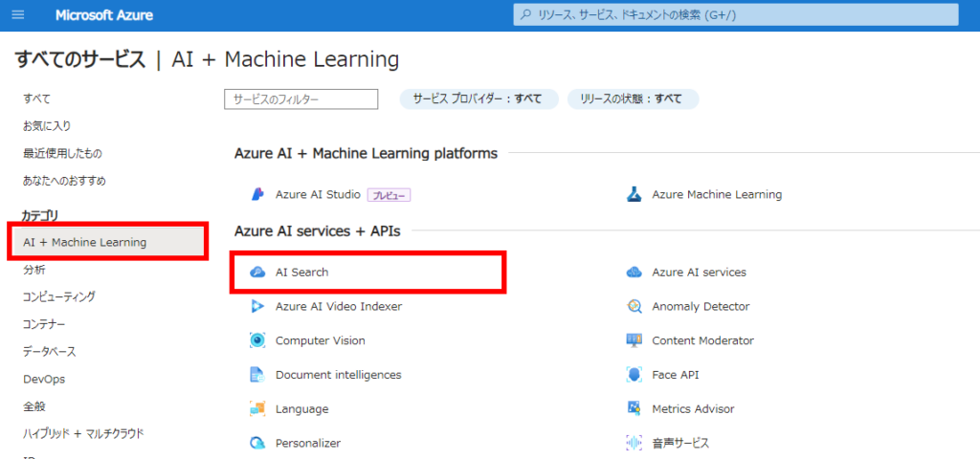This screenshot has width=980, height=459.
Task: Select the コンテナー category
Action: pyautogui.click(x=44, y=324)
